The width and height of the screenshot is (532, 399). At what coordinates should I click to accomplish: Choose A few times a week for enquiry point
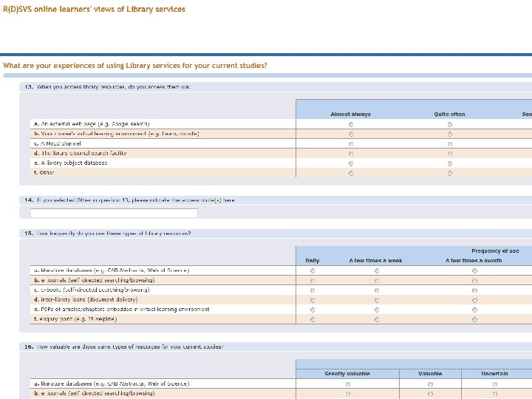pos(377,319)
